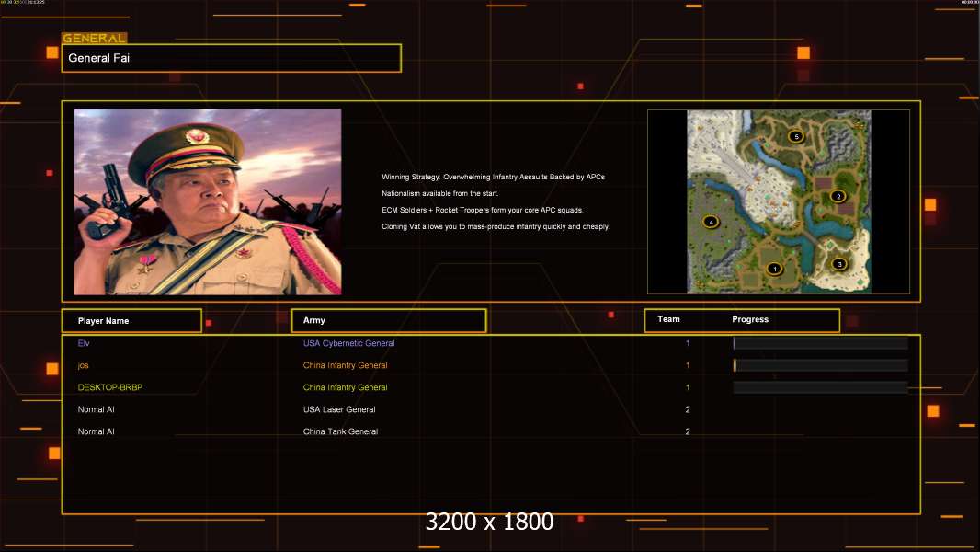This screenshot has width=980, height=552.
Task: Click the Player Name column header
Action: 131,321
